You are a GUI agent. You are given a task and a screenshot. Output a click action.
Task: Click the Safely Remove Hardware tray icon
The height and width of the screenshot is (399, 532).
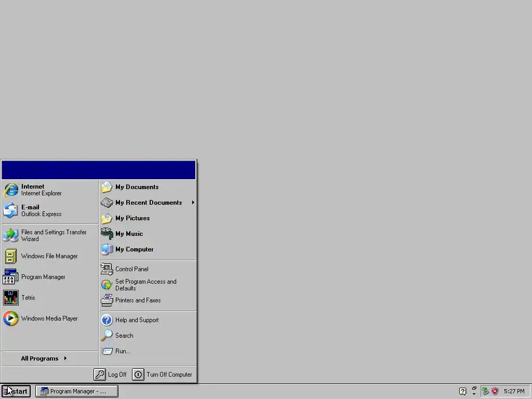486,391
